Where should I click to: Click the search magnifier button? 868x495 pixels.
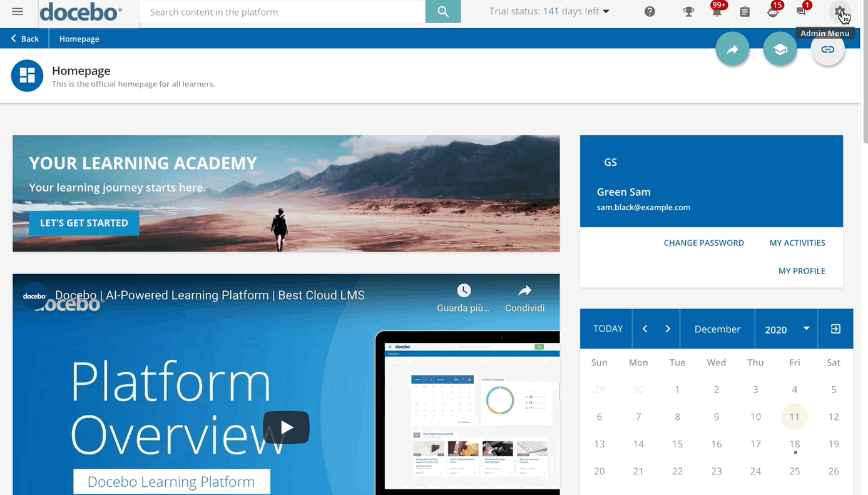tap(443, 12)
